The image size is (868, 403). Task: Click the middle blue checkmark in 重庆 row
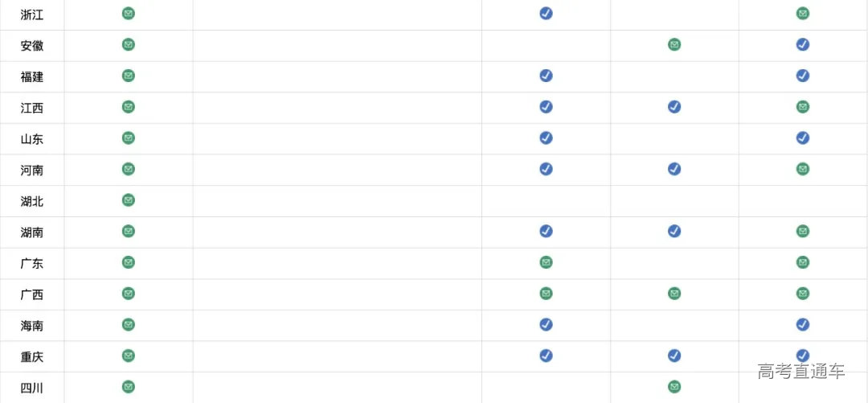(x=674, y=356)
